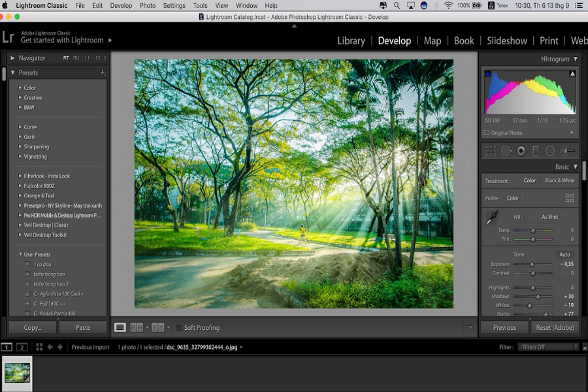Collapse the User Presets group
Screen dimensions: 588x392
point(20,254)
